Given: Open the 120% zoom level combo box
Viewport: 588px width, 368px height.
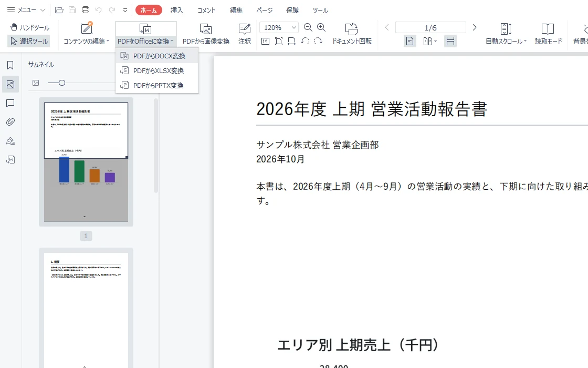Looking at the screenshot, I should tap(279, 27).
